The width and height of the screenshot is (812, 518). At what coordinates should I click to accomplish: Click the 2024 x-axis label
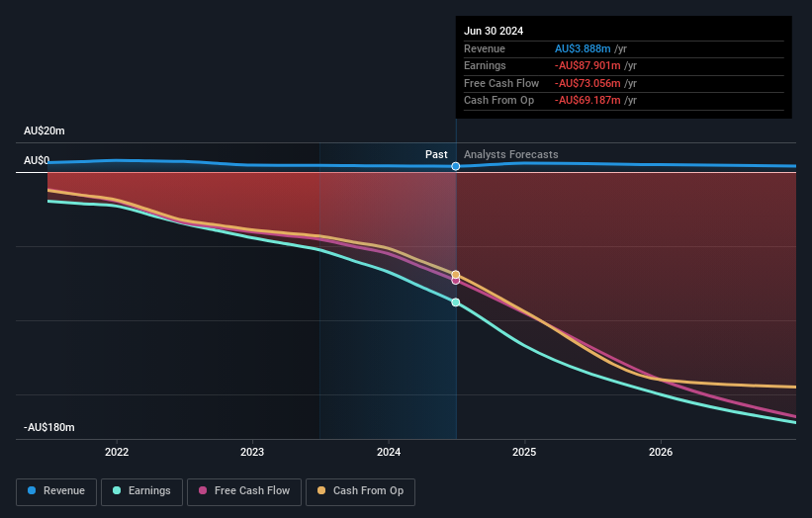point(389,452)
